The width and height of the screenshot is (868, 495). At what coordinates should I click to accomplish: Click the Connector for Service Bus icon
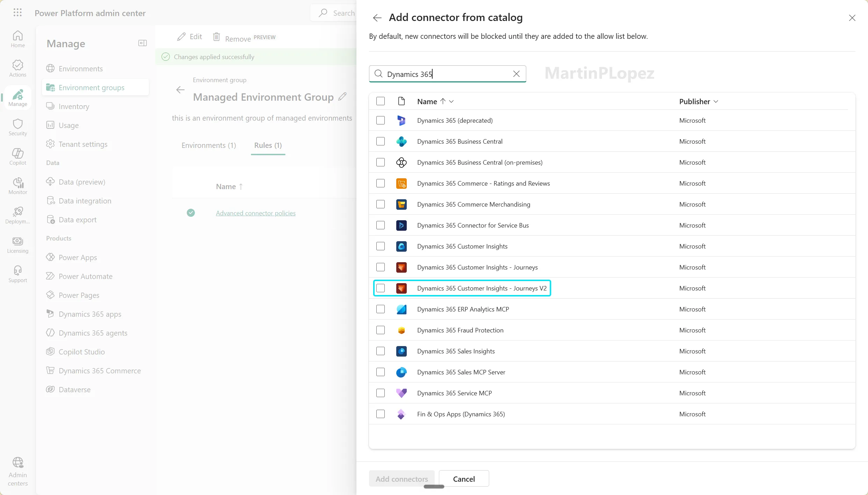click(401, 225)
